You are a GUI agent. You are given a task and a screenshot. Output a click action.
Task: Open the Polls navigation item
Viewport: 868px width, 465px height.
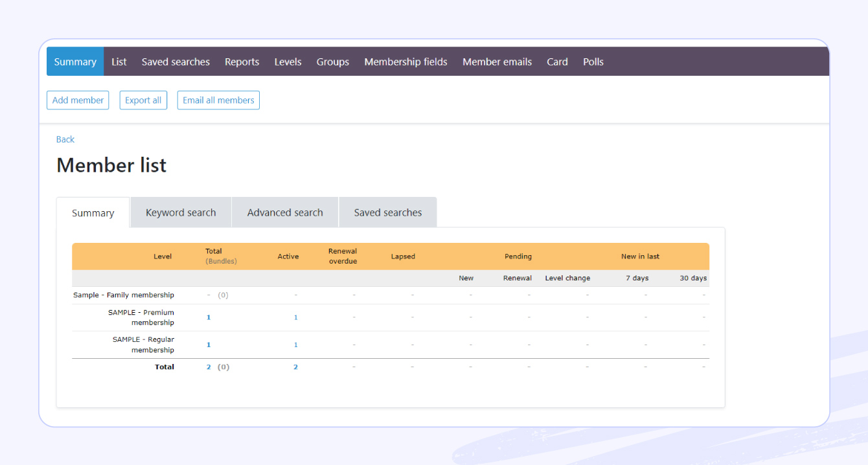[x=593, y=62]
